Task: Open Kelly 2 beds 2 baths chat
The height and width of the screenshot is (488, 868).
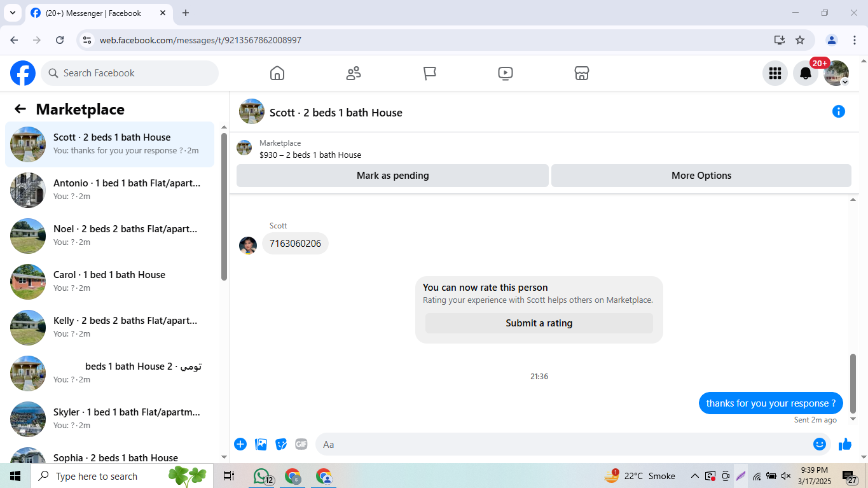Action: 109,328
